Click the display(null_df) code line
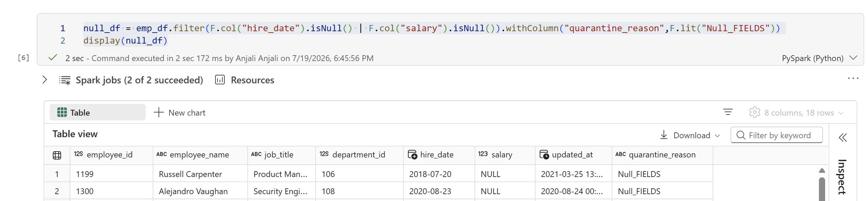 coord(125,40)
